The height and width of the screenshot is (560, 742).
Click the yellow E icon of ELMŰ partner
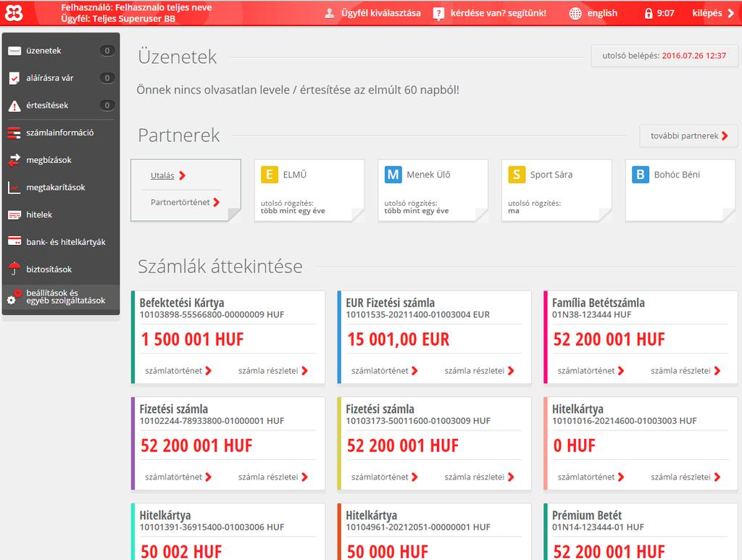270,175
